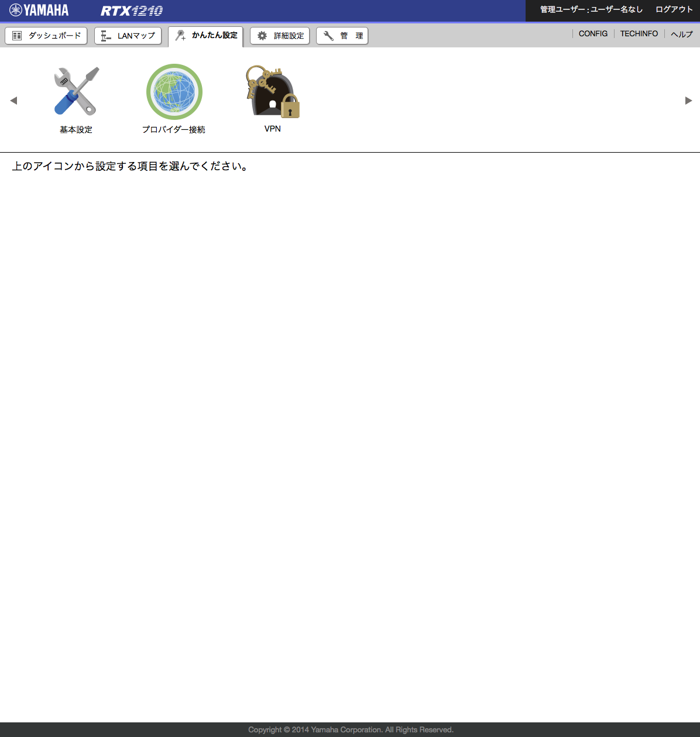
Task: Click the instruction text 上のアイコンから設定する項目を選んでください
Action: 130,167
